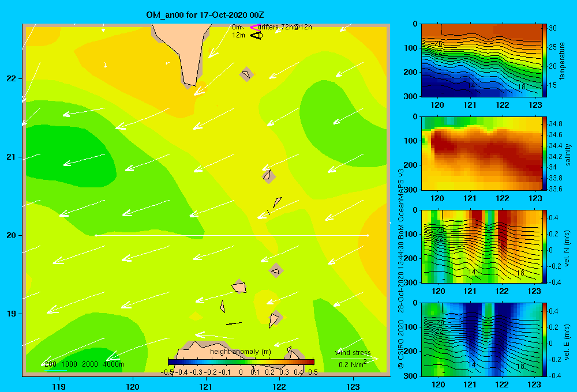Click the 30 temperature colorbar tick
Viewport: 577px width, 392px height.
(x=553, y=28)
